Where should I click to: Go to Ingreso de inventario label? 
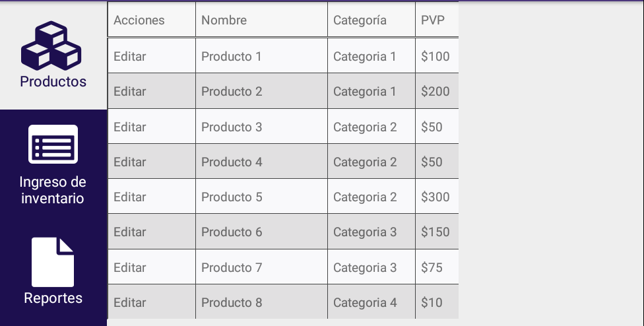click(53, 189)
